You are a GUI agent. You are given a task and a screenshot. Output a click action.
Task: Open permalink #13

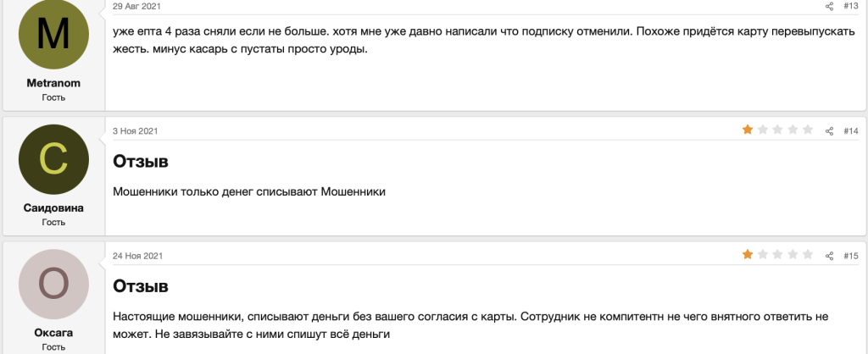[x=851, y=6]
